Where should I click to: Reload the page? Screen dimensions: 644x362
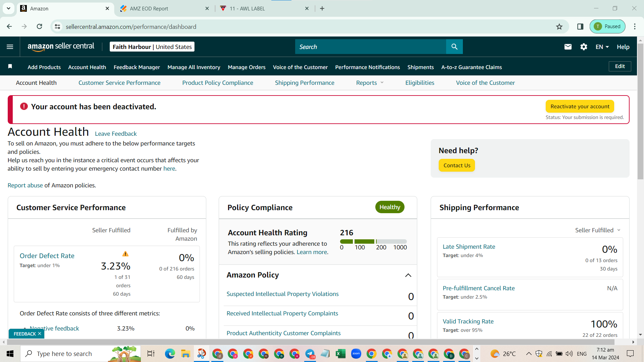coord(39,26)
